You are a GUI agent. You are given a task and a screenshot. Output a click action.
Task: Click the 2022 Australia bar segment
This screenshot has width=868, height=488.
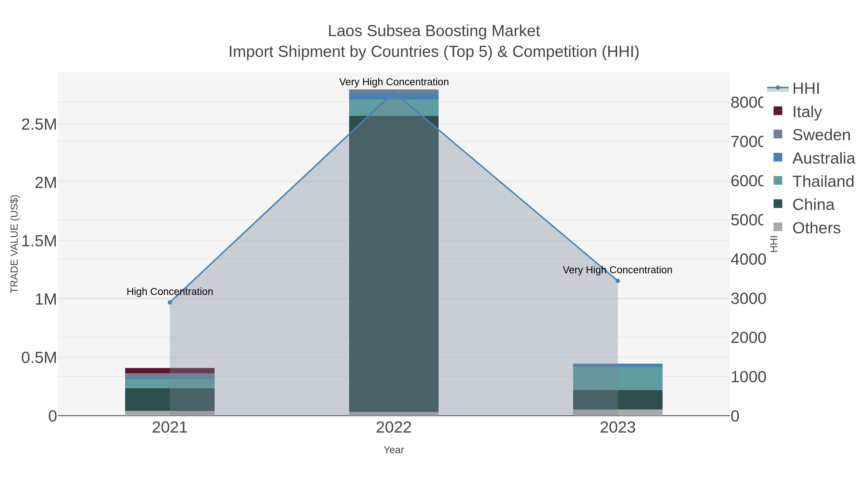[393, 97]
